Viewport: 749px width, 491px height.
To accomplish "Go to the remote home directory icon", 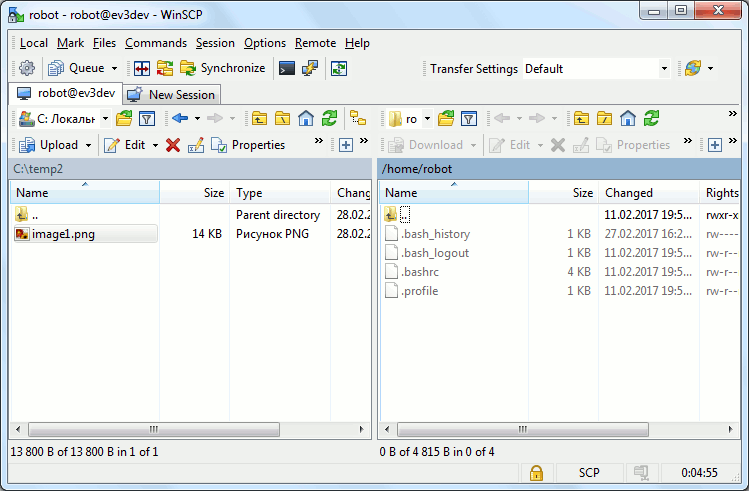I will (x=628, y=118).
